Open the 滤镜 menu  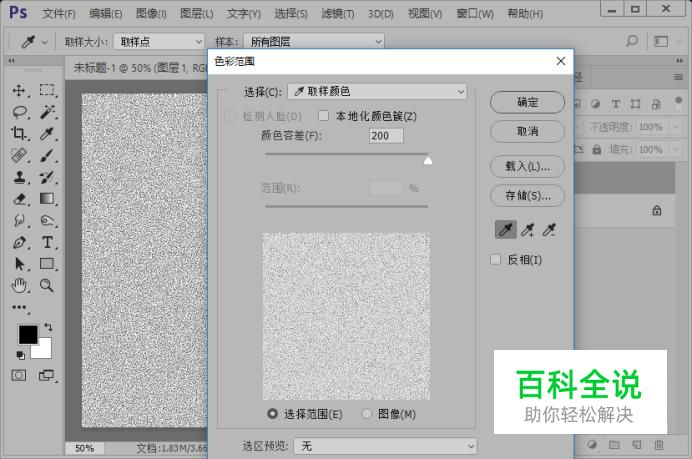(x=338, y=14)
